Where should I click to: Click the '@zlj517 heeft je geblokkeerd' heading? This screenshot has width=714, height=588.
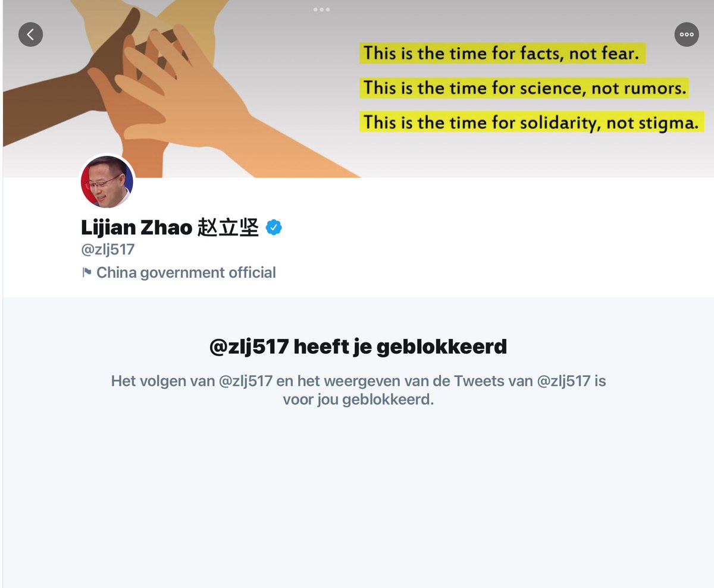point(358,346)
